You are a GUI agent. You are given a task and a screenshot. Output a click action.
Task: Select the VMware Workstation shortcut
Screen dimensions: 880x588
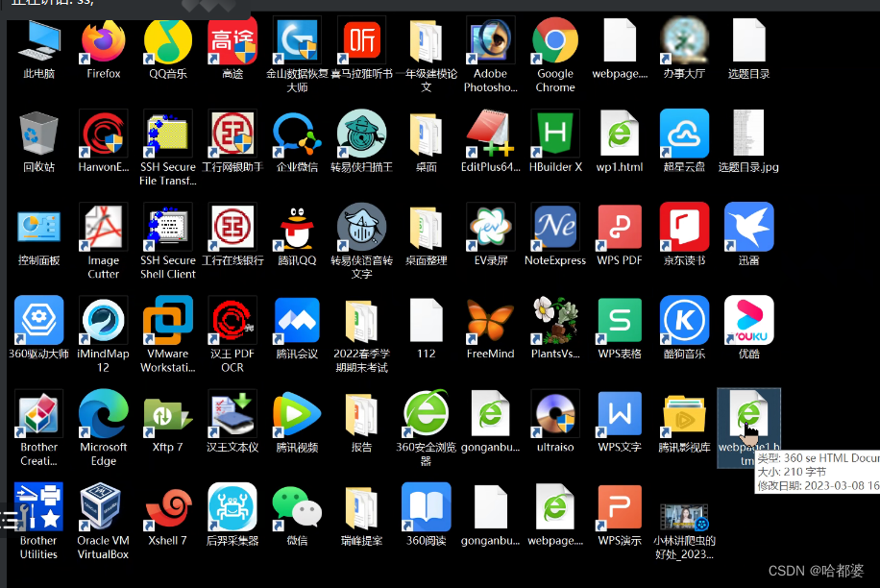168,320
